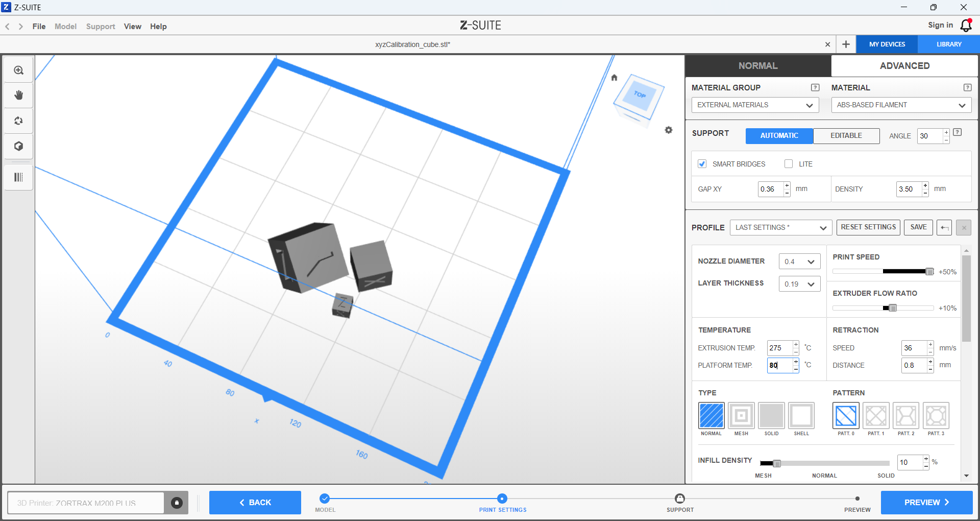Go back with left arrow navigation
The width and height of the screenshot is (980, 521).
[8, 27]
